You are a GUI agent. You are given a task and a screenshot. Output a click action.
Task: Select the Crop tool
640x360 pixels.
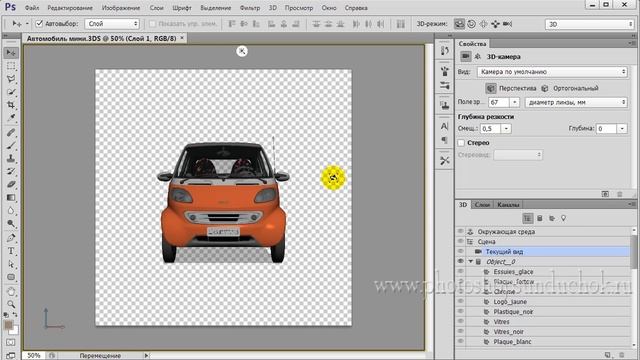click(11, 105)
